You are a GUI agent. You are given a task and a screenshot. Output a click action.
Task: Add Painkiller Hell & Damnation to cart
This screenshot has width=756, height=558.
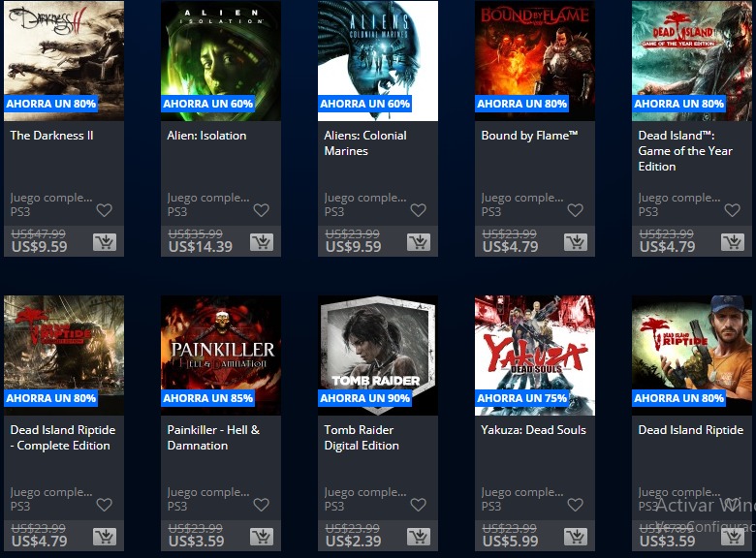tap(262, 537)
